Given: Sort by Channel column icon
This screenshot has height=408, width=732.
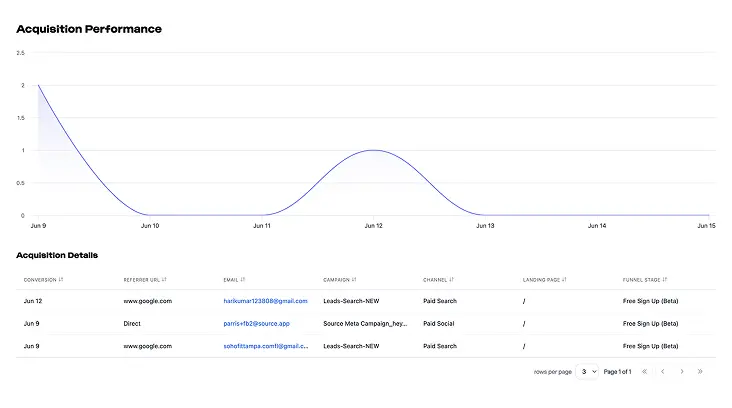Looking at the screenshot, I should coord(451,280).
